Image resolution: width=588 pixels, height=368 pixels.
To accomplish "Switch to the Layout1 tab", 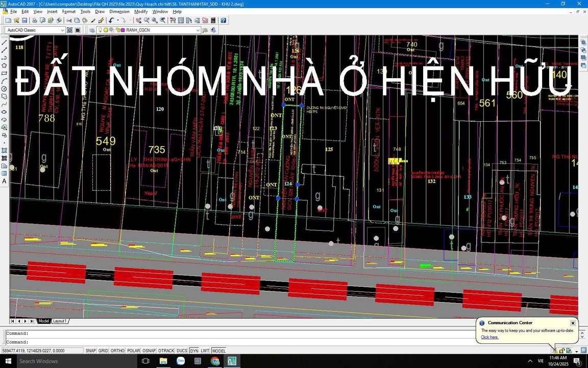I will (60, 321).
